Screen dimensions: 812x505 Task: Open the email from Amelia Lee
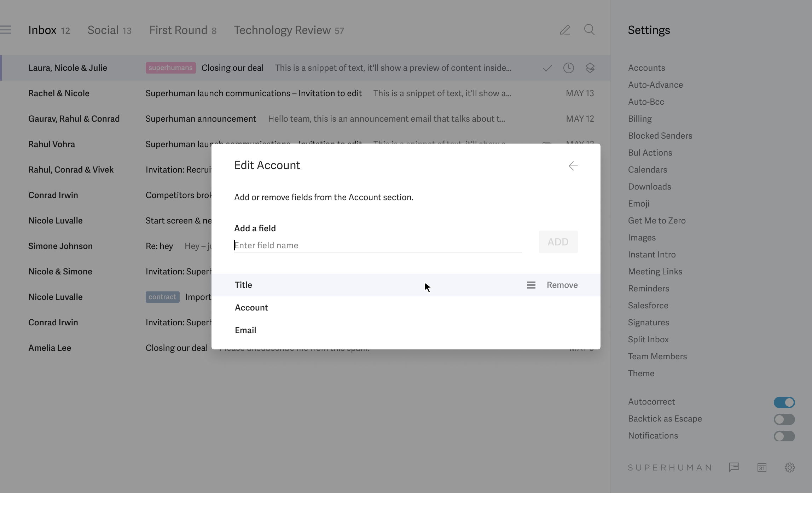pos(106,348)
